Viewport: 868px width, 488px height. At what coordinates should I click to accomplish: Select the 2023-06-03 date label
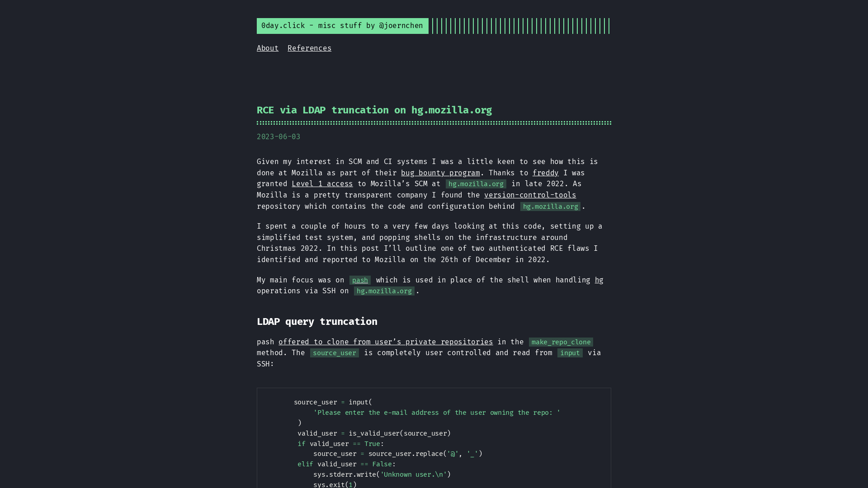[278, 136]
